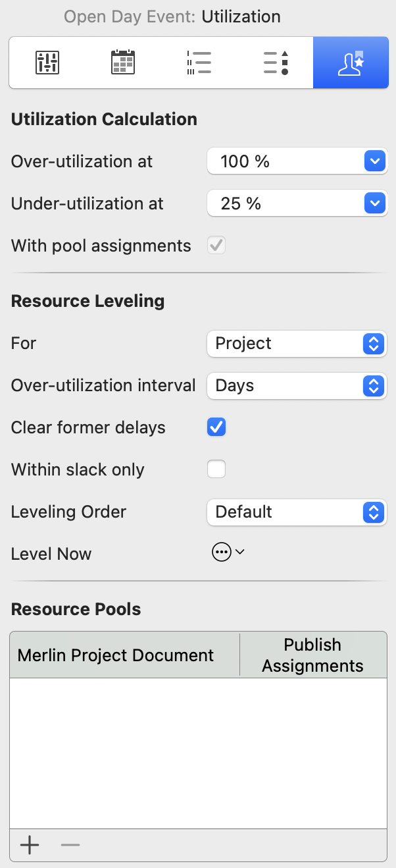Open the general settings sliders tab
Image resolution: width=396 pixels, height=868 pixels.
pos(47,63)
